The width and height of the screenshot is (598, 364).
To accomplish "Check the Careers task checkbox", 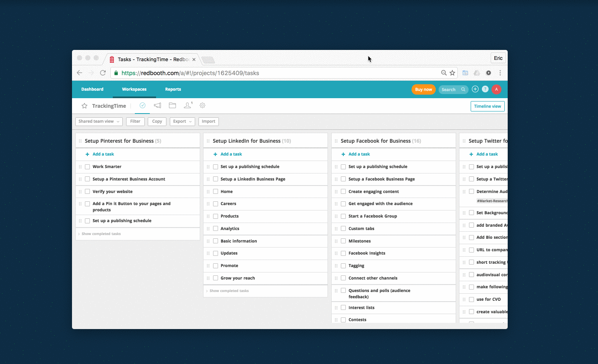I will [x=216, y=204].
